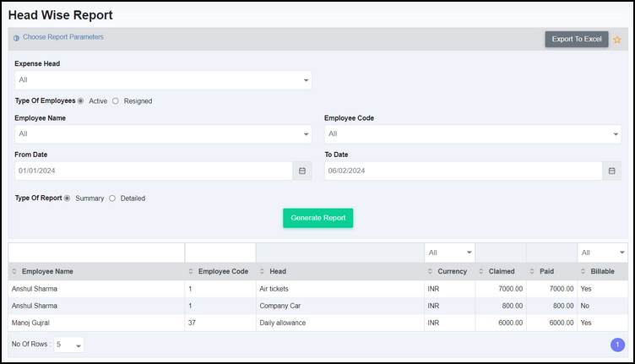Select the Resigned employees radio button
The image size is (635, 364).
pos(116,101)
